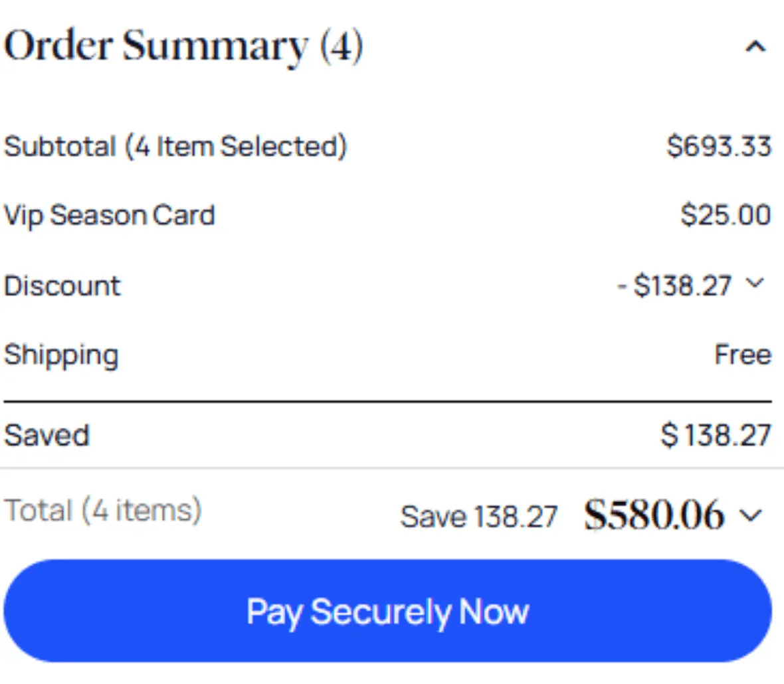The height and width of the screenshot is (684, 784).
Task: Click the $25.00 Vip Season Card amount
Action: coord(723,214)
